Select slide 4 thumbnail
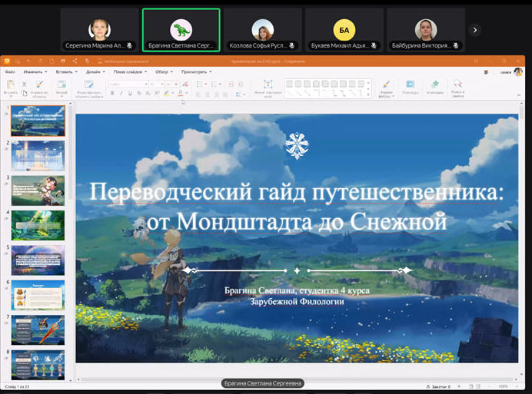532x394 pixels. pyautogui.click(x=38, y=226)
